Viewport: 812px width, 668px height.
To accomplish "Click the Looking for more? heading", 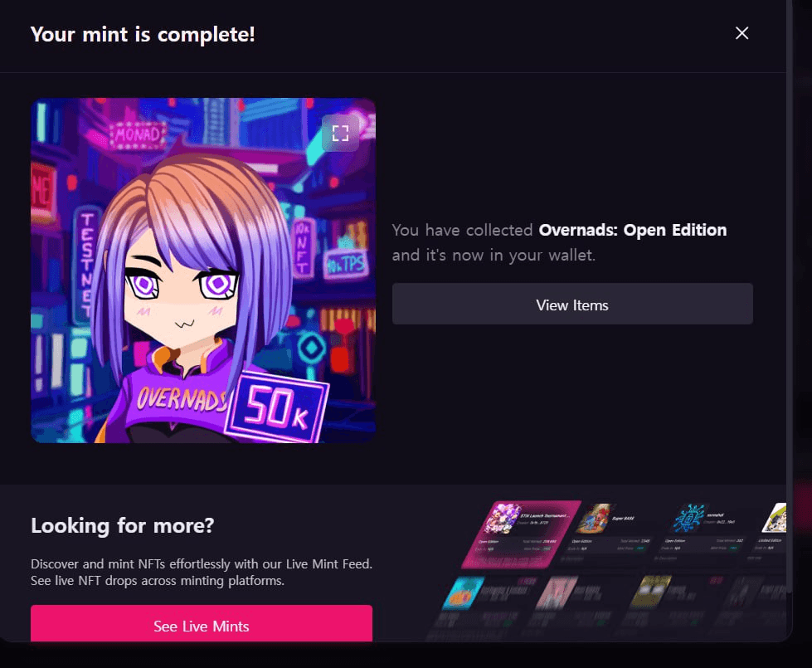I will tap(122, 525).
